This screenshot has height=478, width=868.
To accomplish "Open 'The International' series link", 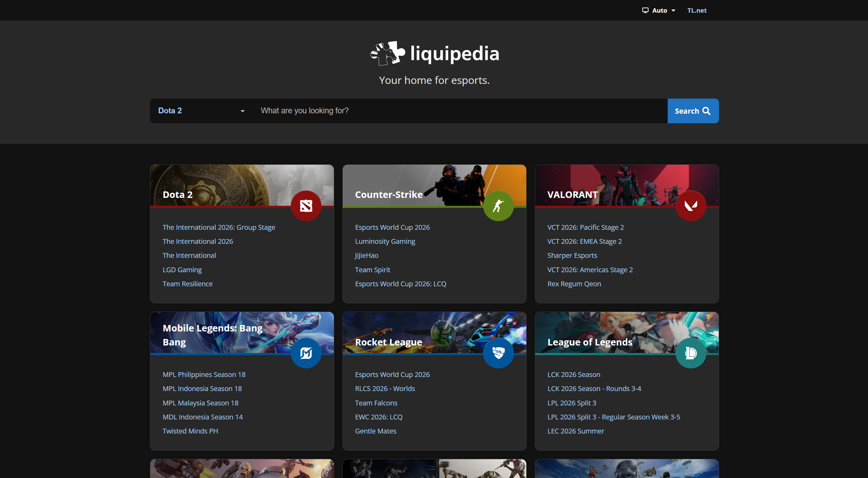I will [x=189, y=255].
